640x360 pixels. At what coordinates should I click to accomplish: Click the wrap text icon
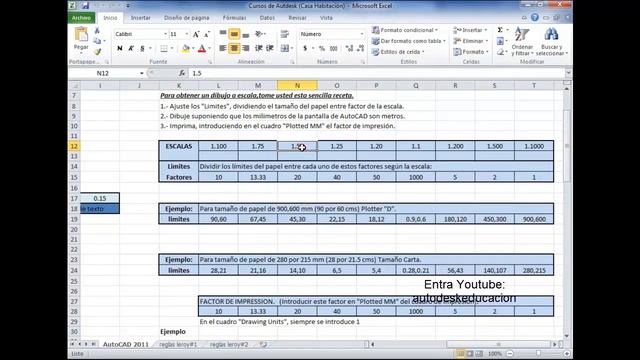point(284,34)
